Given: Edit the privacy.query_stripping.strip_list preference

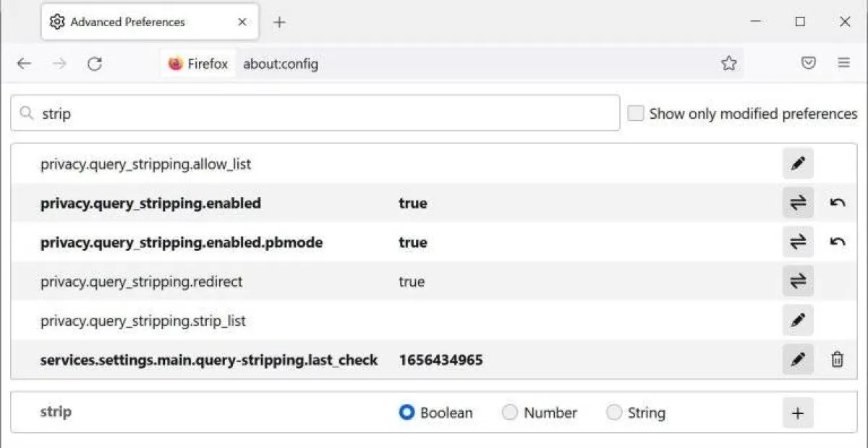Looking at the screenshot, I should click(x=798, y=321).
